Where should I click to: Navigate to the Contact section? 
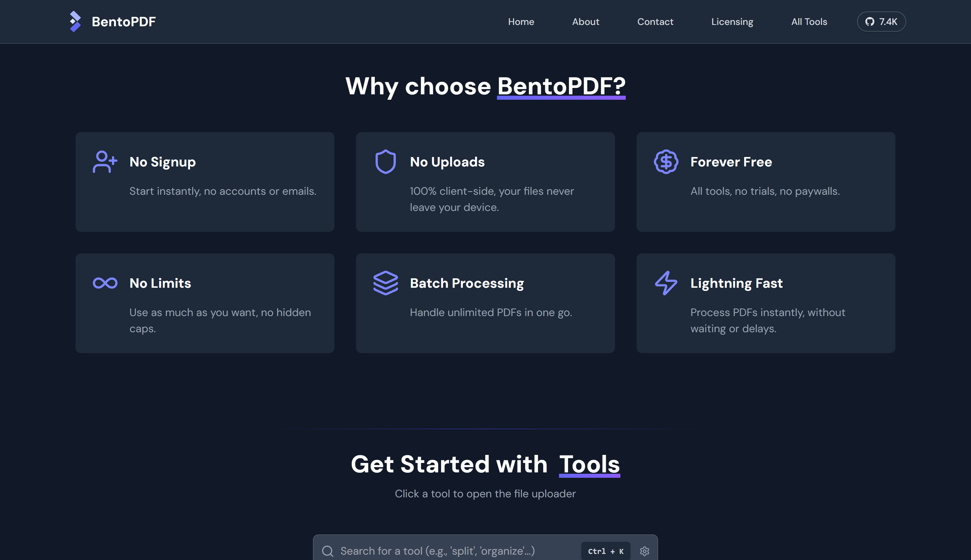pyautogui.click(x=655, y=22)
